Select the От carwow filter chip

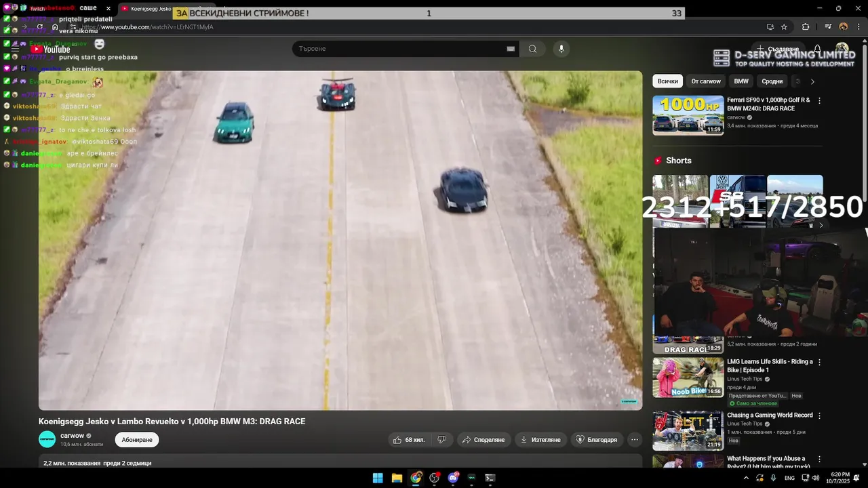pyautogui.click(x=706, y=81)
